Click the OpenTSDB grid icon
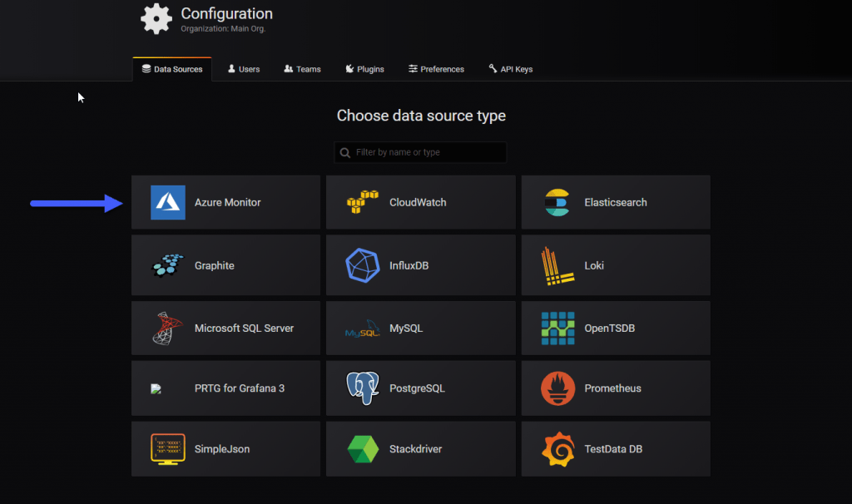 click(558, 329)
